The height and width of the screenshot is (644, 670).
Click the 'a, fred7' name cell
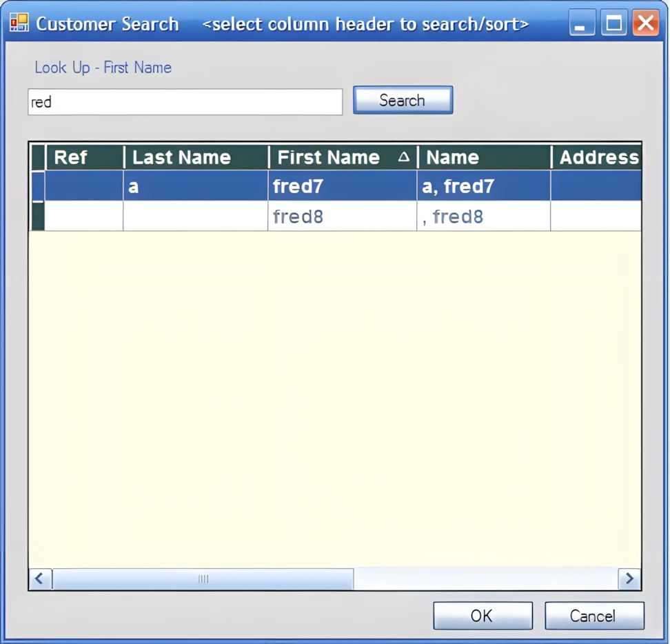click(x=483, y=186)
